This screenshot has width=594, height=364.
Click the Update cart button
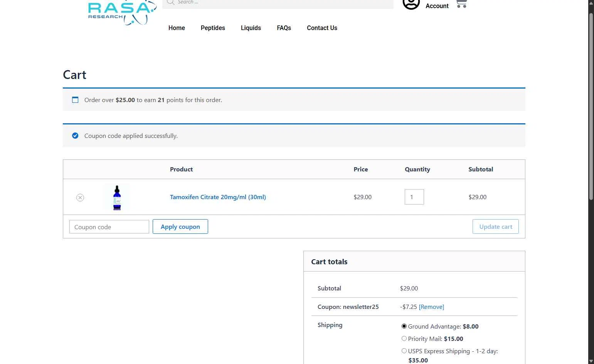coord(496,226)
